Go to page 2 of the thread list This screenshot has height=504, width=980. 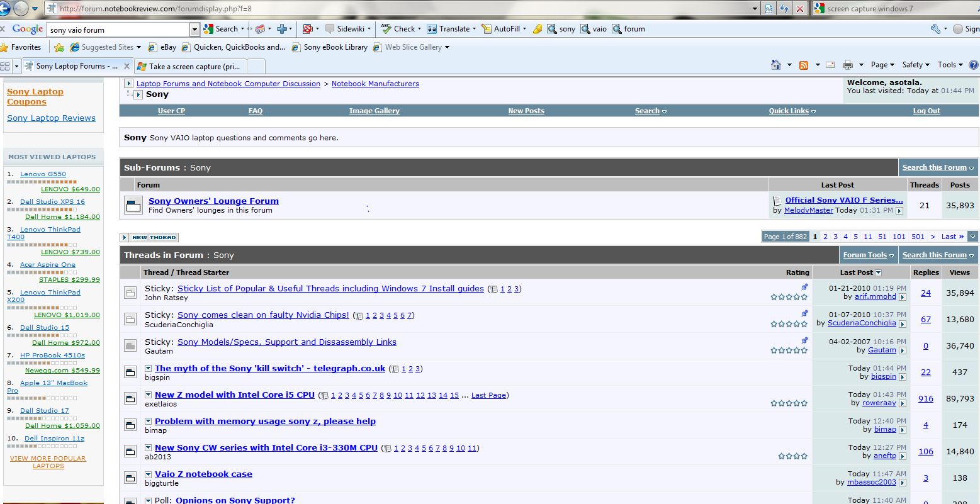point(825,237)
